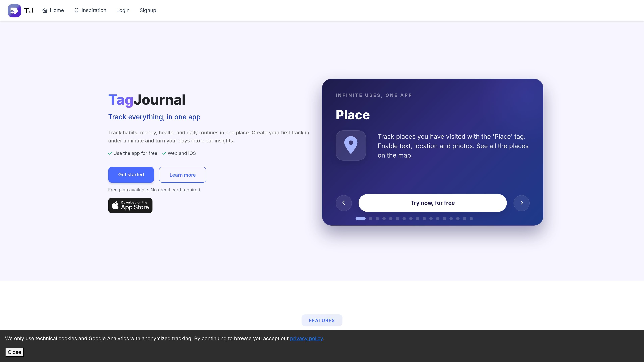Viewport: 644px width, 362px height.
Task: Open the Login page
Action: 123,11
